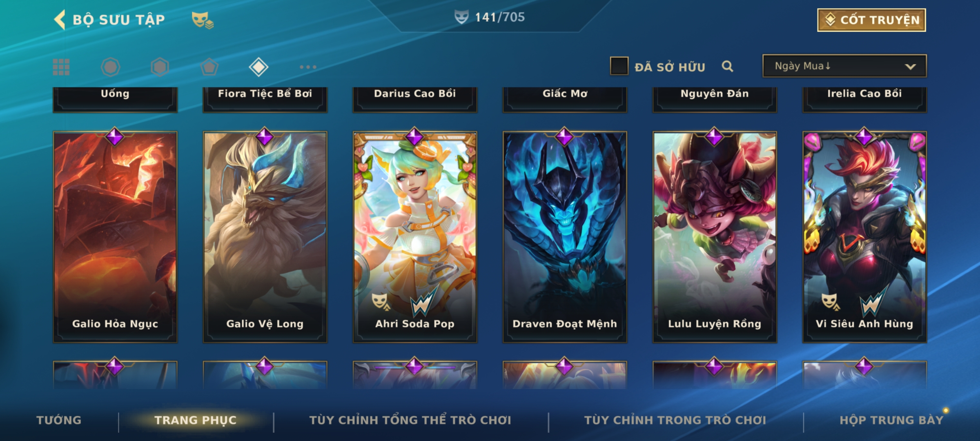Click the search magnifier icon
The image size is (980, 441).
tap(727, 66)
